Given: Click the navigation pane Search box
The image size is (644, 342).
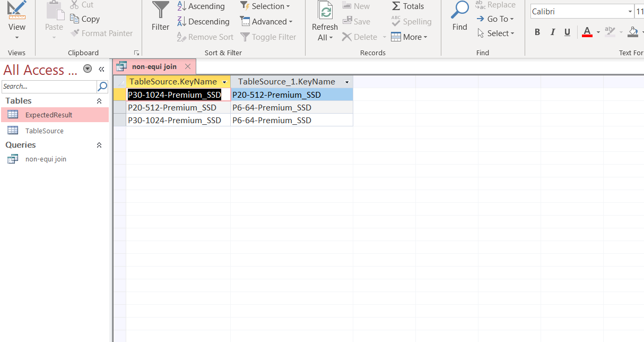Looking at the screenshot, I should pos(49,87).
